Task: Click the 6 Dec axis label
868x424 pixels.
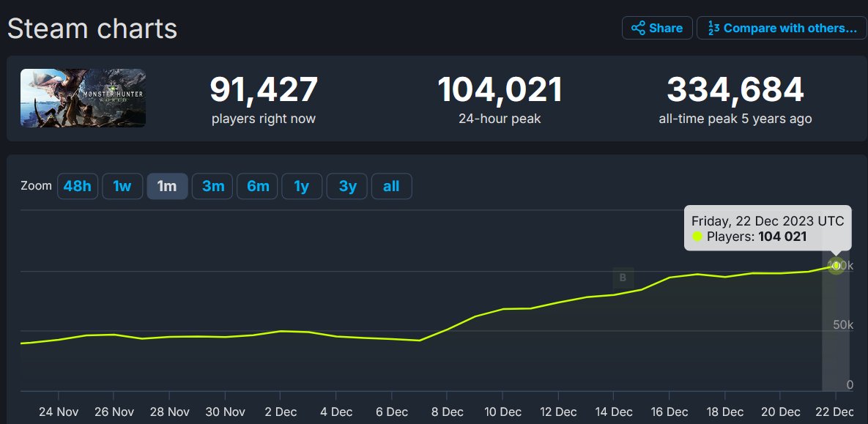Action: click(x=391, y=412)
